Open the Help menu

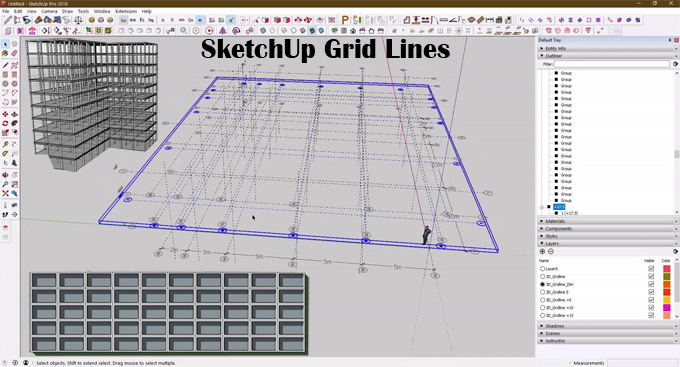click(147, 11)
